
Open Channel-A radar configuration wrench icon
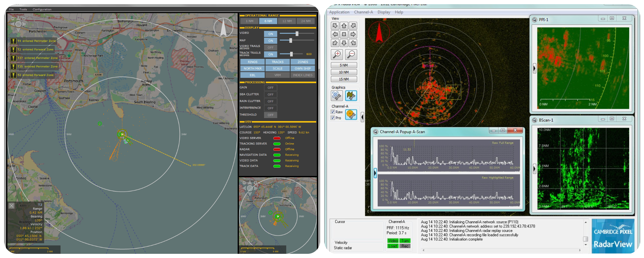tap(351, 115)
